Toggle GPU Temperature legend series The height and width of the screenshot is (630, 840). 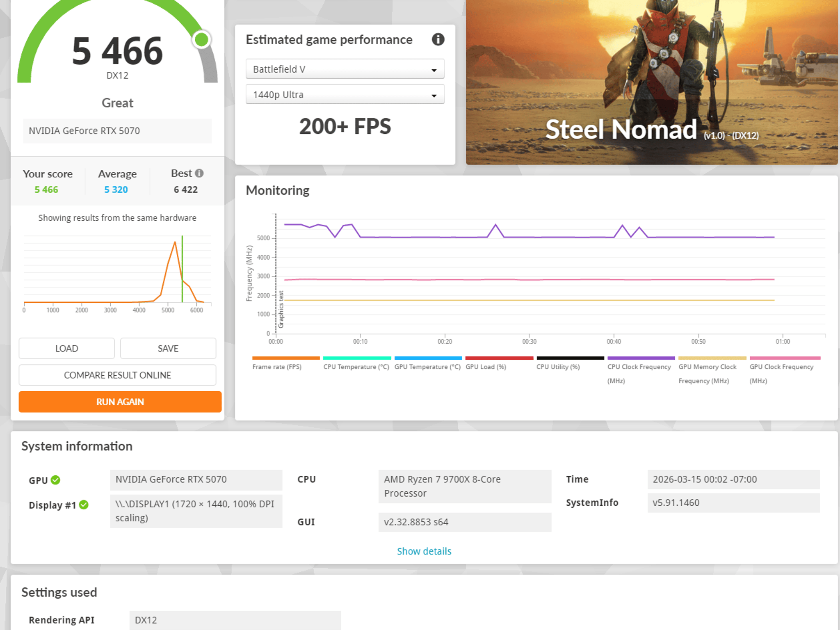428,363
